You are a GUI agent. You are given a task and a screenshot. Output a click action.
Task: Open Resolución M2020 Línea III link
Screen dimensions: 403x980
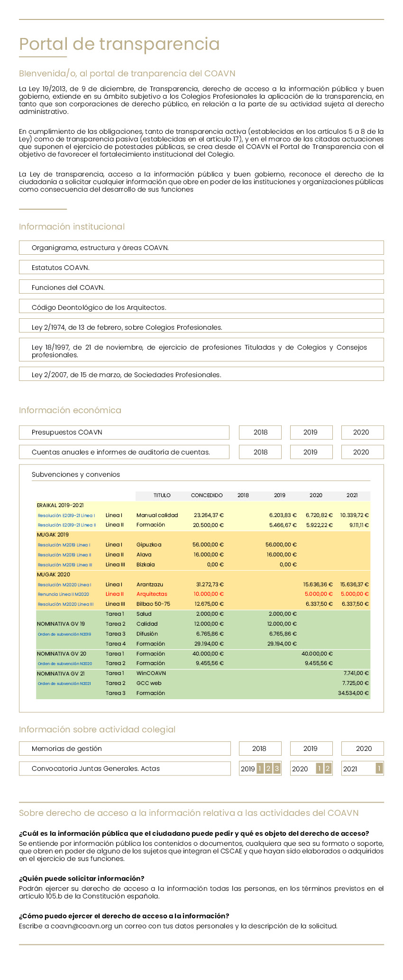[x=66, y=604]
